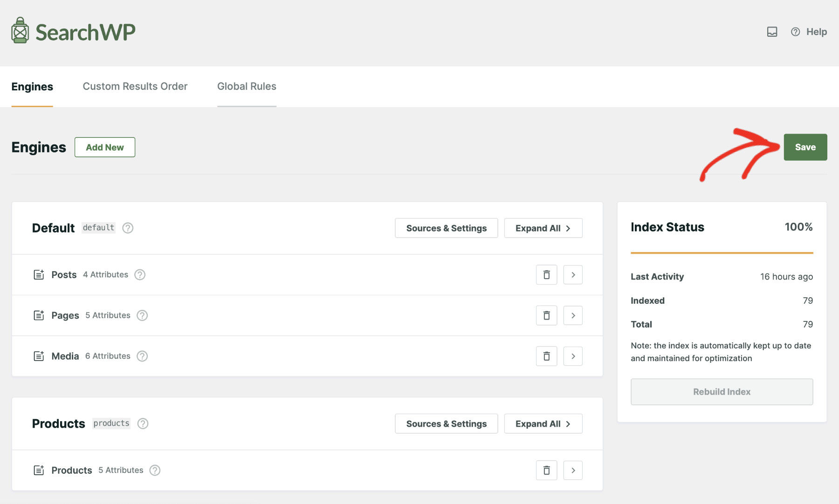Viewport: 839px width, 504px height.
Task: Open Sources & Settings for Products engine
Action: tap(446, 424)
